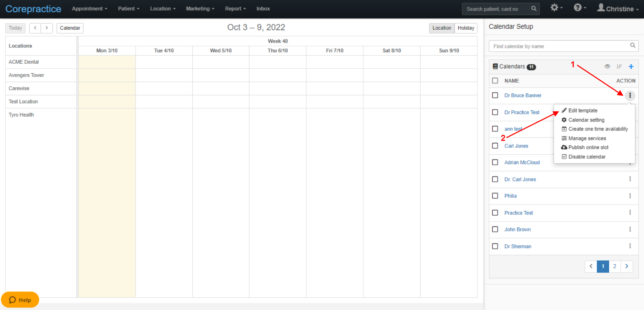
Task: Check the Dr Bruce Banner checkbox
Action: point(495,95)
